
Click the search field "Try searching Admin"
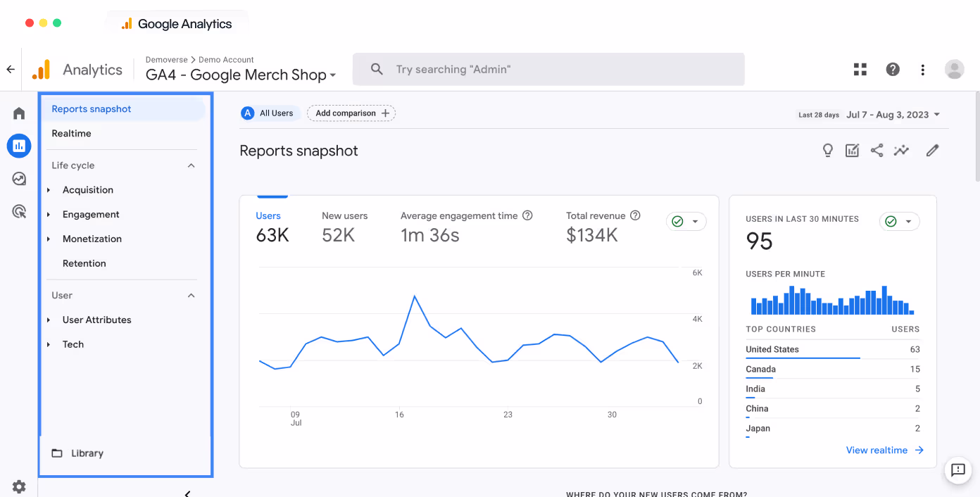548,69
